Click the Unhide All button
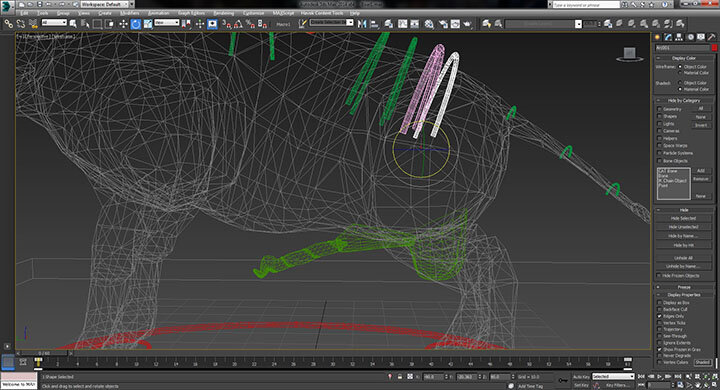The image size is (720, 390). [683, 258]
